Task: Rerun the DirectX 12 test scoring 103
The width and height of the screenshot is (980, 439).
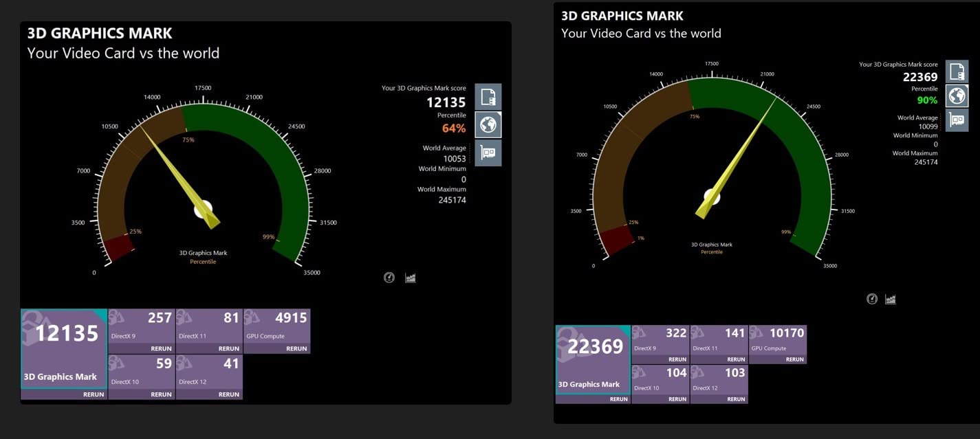Action: 736,399
